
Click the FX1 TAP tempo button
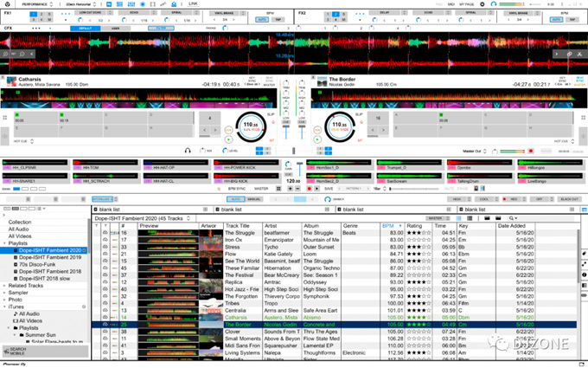pyautogui.click(x=278, y=20)
